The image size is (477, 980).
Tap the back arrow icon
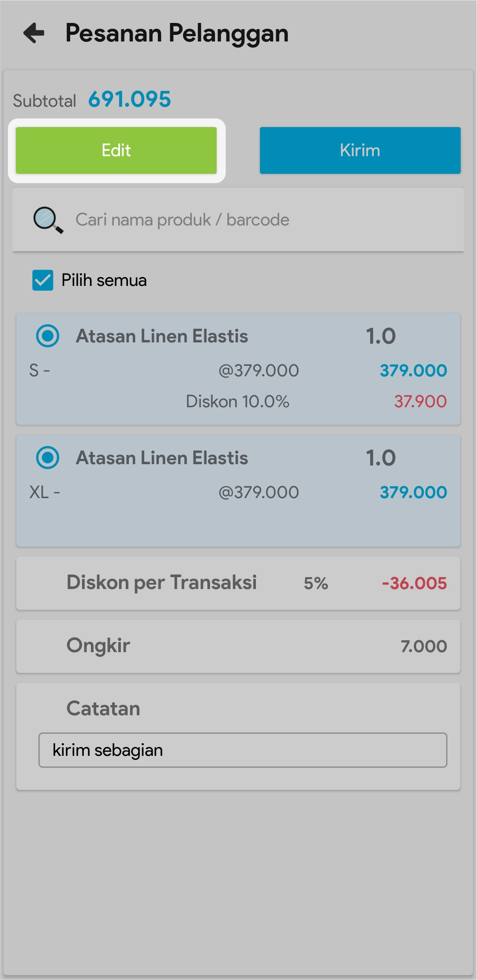(34, 33)
